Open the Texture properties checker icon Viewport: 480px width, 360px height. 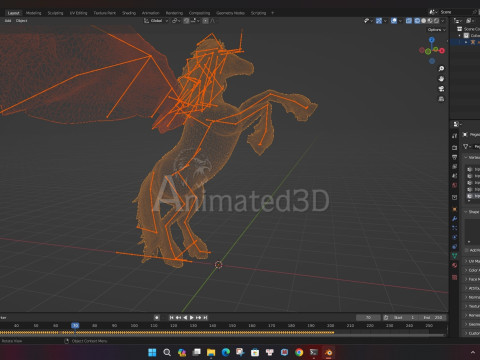point(455,277)
